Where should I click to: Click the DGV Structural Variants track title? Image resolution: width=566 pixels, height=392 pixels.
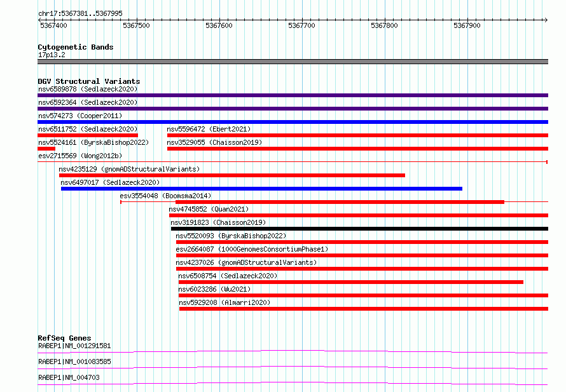click(89, 81)
